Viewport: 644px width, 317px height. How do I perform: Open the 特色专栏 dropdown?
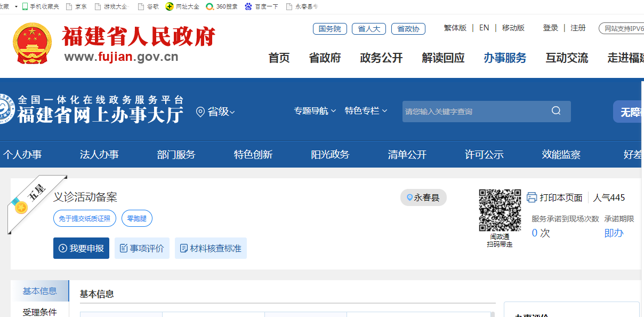(x=366, y=111)
